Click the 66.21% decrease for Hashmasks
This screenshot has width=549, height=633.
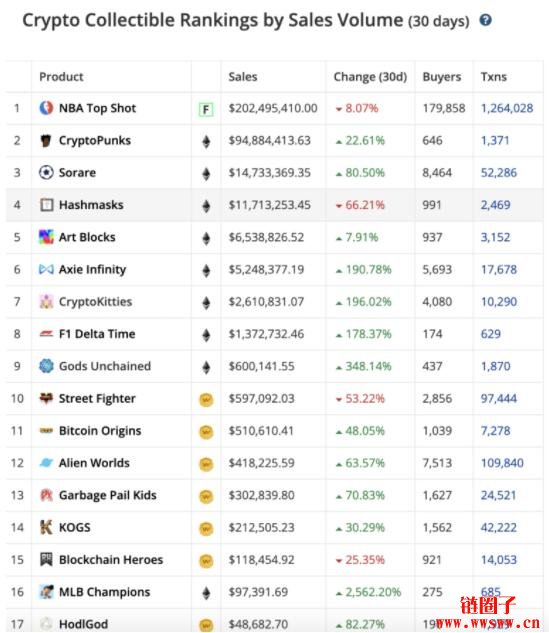click(x=365, y=205)
